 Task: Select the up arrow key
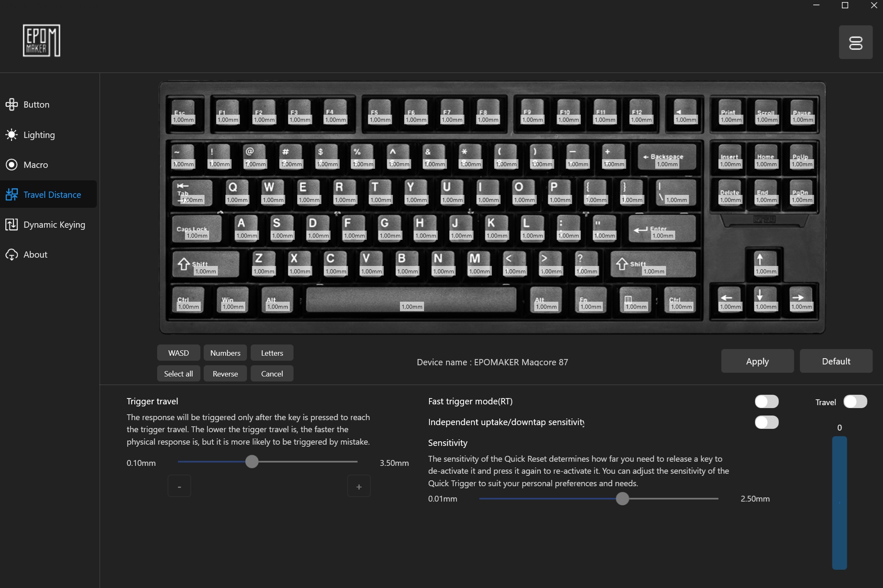pos(765,263)
